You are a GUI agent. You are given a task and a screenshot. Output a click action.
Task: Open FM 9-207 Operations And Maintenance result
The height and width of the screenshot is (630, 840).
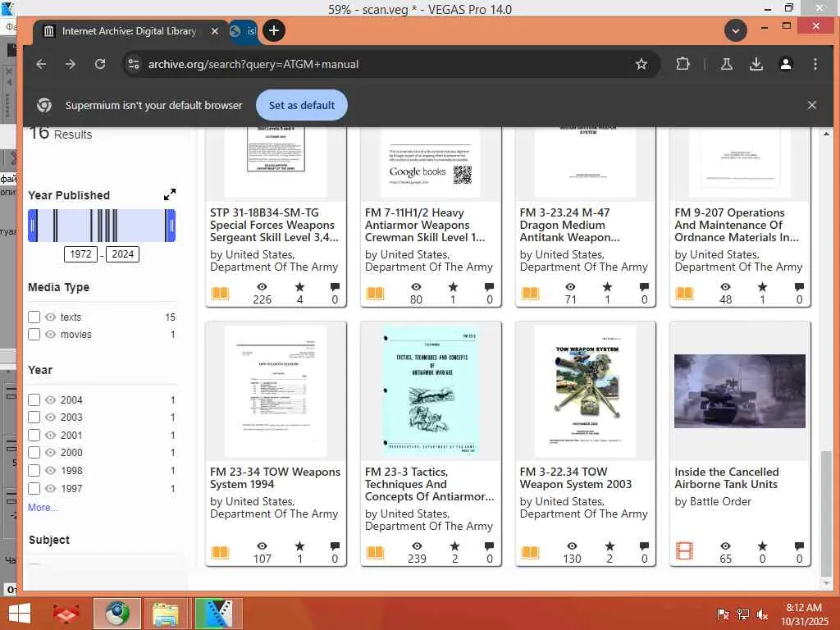pyautogui.click(x=737, y=225)
